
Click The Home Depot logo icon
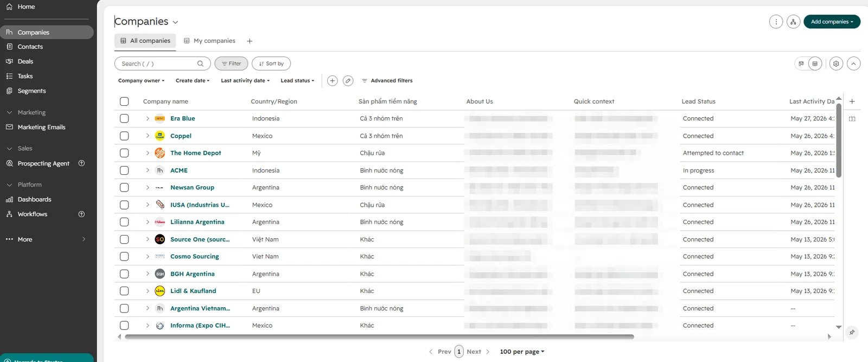[x=160, y=153]
